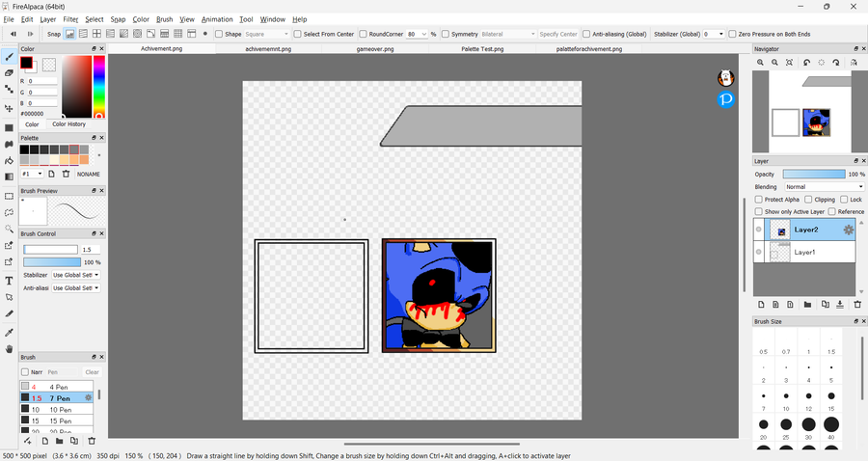Screen dimensions: 868x461
Task: Open the Shape type Square dropdown
Action: click(x=267, y=34)
